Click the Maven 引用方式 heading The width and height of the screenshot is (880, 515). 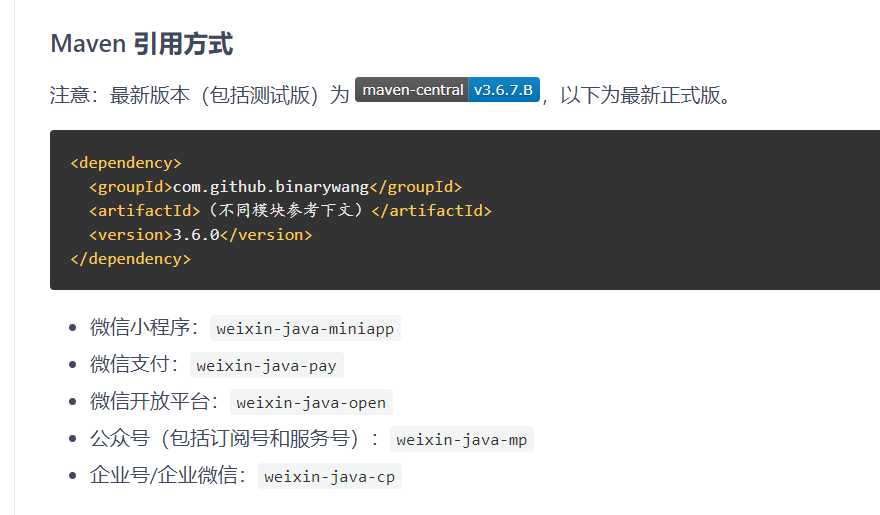pos(141,44)
